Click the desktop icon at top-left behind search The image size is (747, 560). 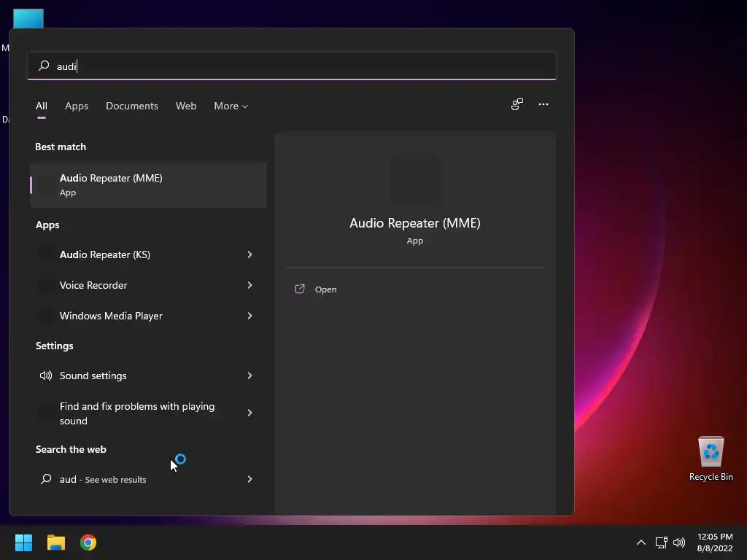click(28, 18)
